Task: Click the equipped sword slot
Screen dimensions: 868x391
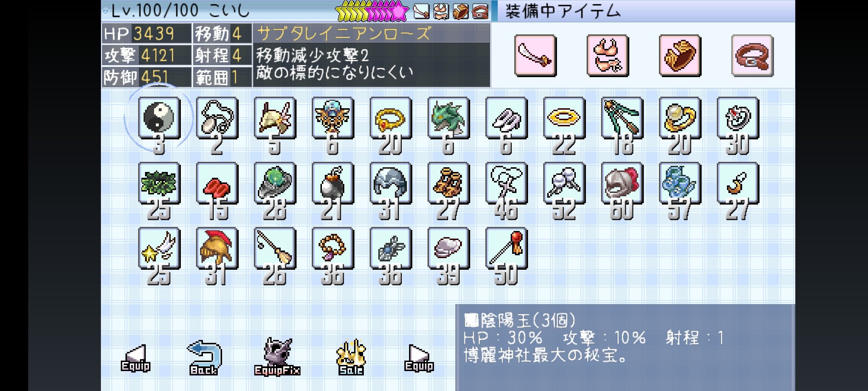Action: click(535, 55)
